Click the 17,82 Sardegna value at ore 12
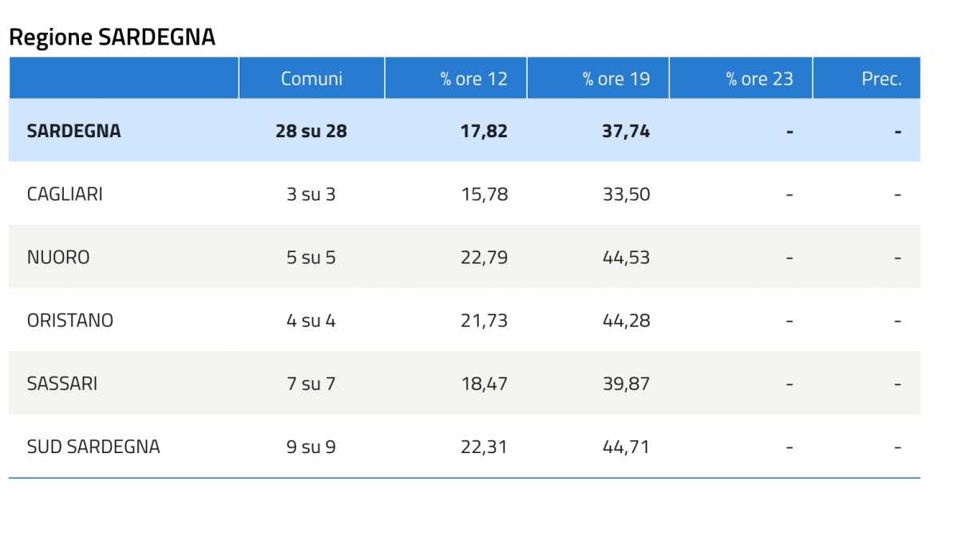958x560 pixels. coord(484,132)
